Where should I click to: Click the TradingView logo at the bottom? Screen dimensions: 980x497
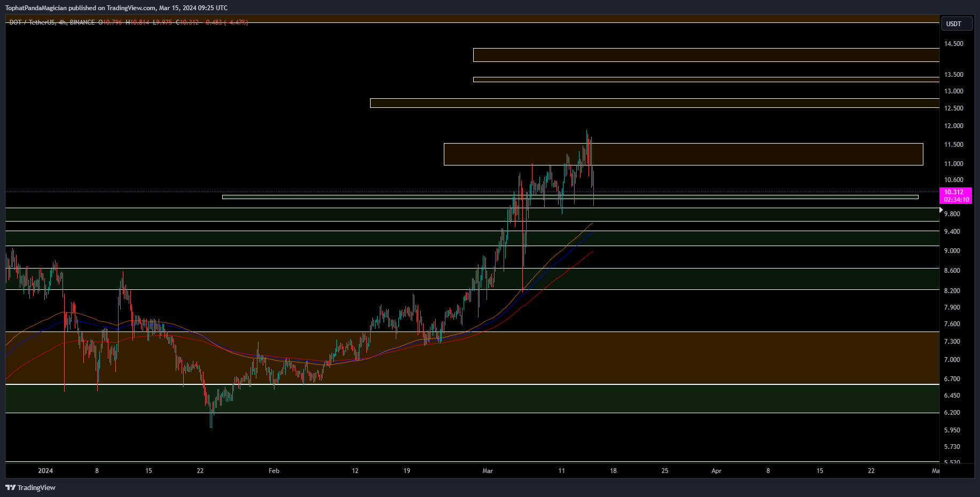click(x=30, y=487)
